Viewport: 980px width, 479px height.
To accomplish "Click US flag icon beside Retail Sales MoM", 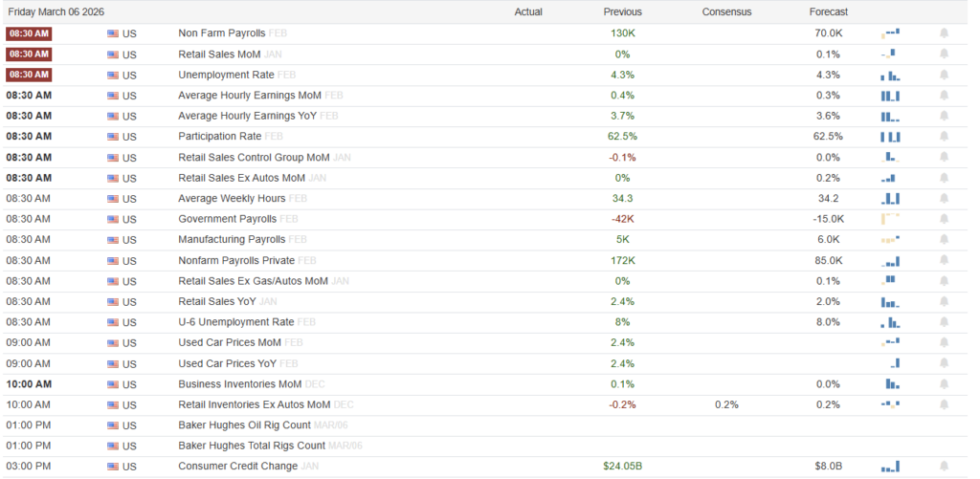I will (113, 54).
